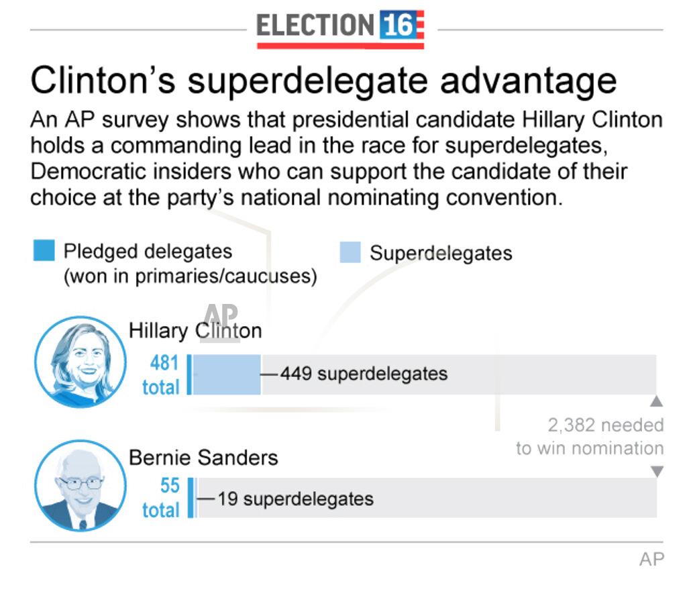This screenshot has height=616, width=687.
Task: Click Sanders' dark blue pledged bar
Action: tap(191, 498)
